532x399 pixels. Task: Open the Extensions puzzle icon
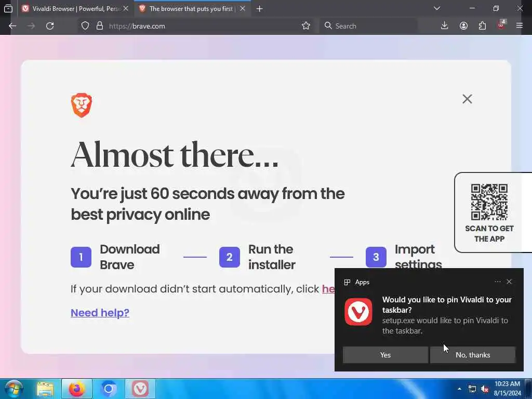point(482,26)
